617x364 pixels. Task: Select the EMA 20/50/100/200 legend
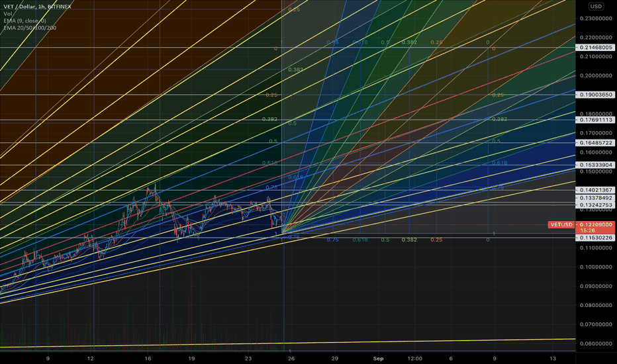tap(30, 28)
